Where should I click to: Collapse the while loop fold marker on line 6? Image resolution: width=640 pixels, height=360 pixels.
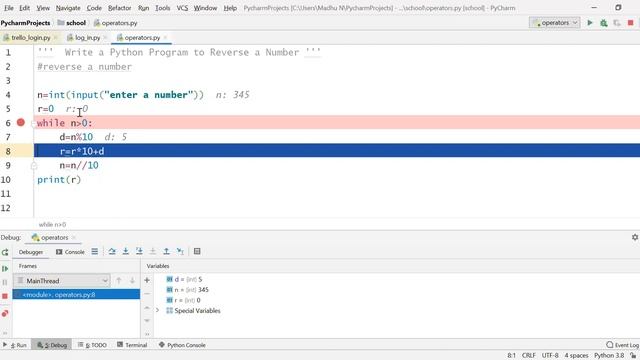(34, 124)
